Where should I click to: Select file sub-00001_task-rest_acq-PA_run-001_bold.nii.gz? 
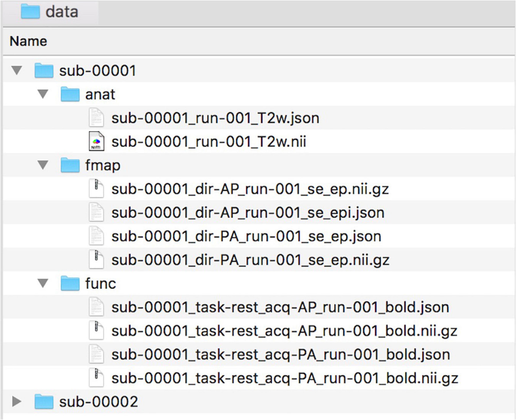click(285, 378)
